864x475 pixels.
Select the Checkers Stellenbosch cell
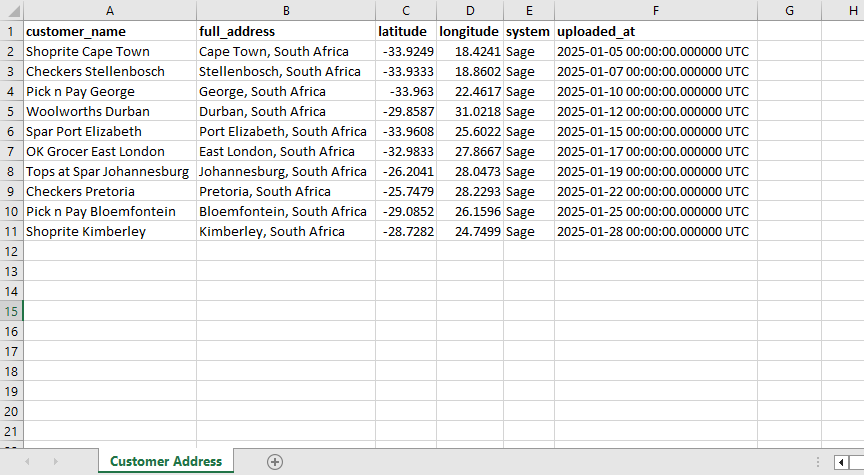pos(110,71)
